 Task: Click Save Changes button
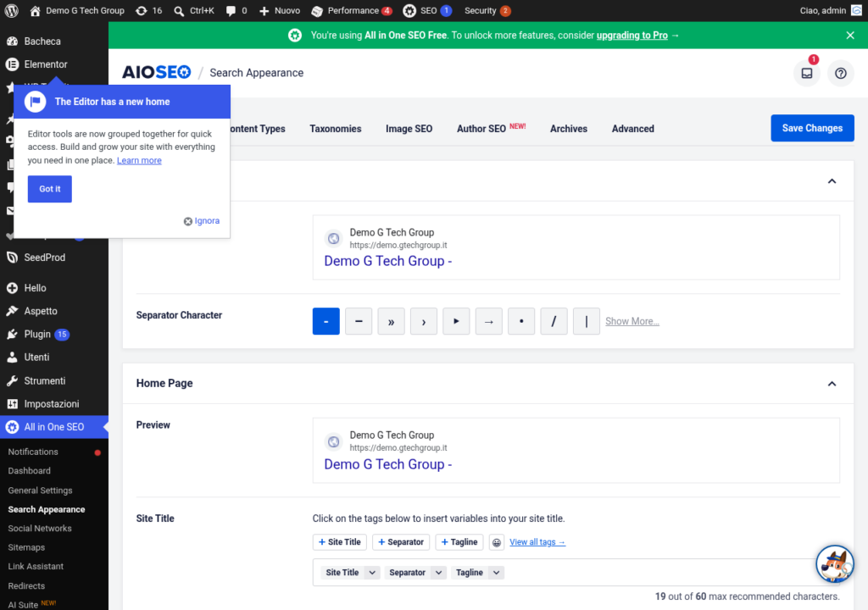(812, 128)
